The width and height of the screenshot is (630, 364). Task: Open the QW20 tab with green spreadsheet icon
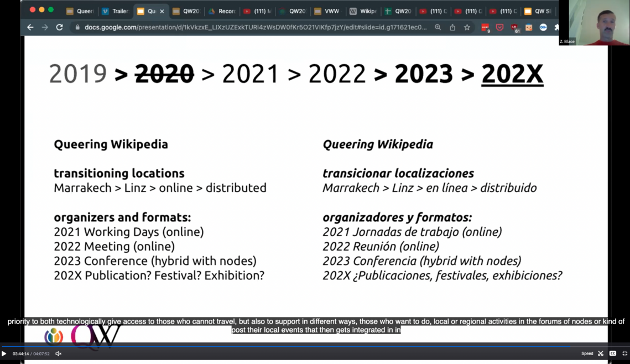tap(398, 11)
